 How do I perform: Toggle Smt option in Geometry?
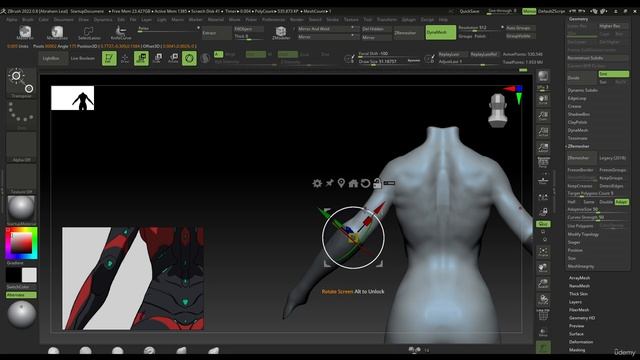coord(613,74)
